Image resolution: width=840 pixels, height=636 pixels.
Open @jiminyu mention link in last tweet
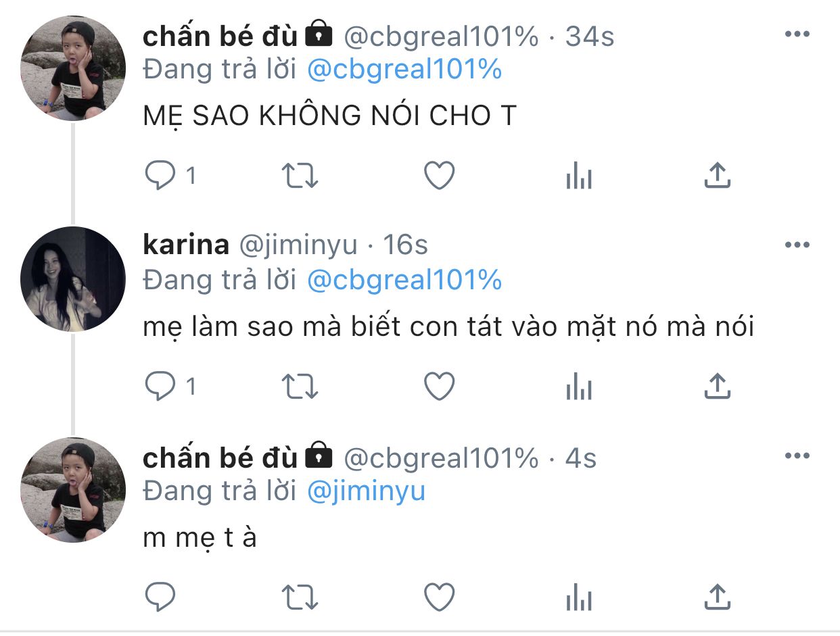(x=366, y=491)
